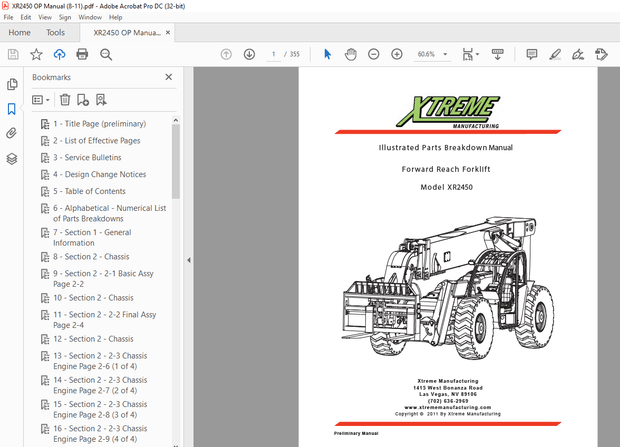Open the View menu
The height and width of the screenshot is (447, 620).
tap(45, 17)
